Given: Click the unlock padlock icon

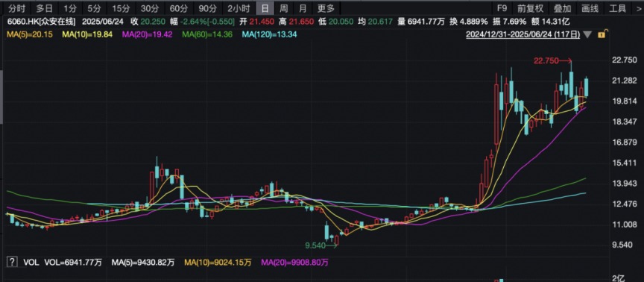Looking at the screenshot, I should pos(602,35).
